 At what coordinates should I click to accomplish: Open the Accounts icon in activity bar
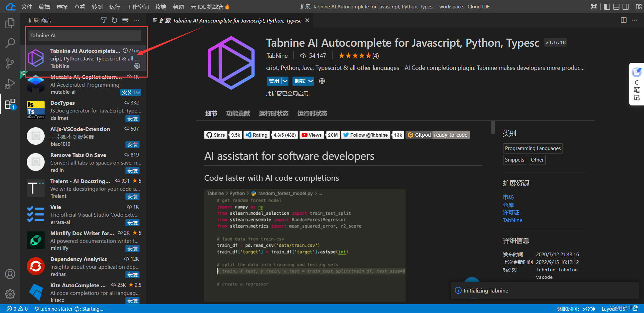tap(10, 274)
